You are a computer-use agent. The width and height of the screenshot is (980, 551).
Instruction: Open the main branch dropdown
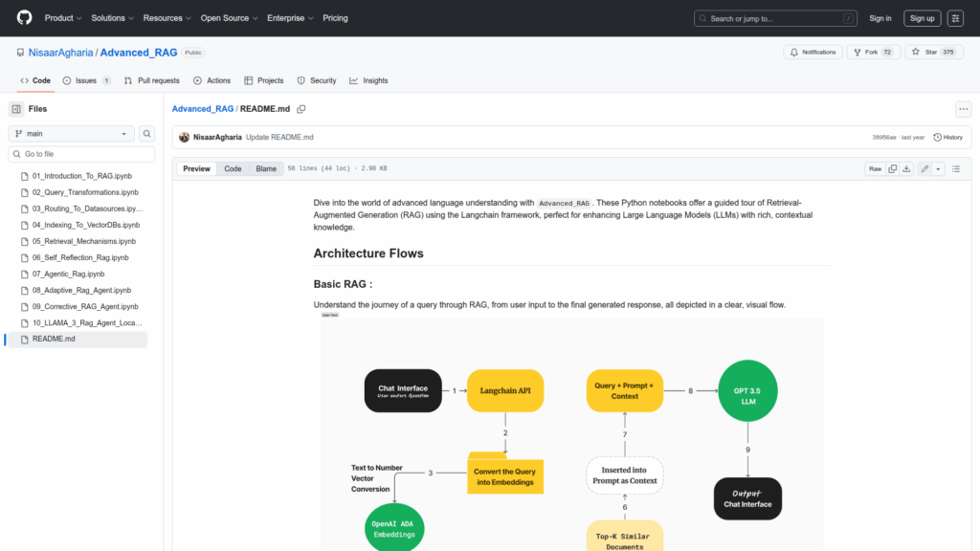pos(72,134)
